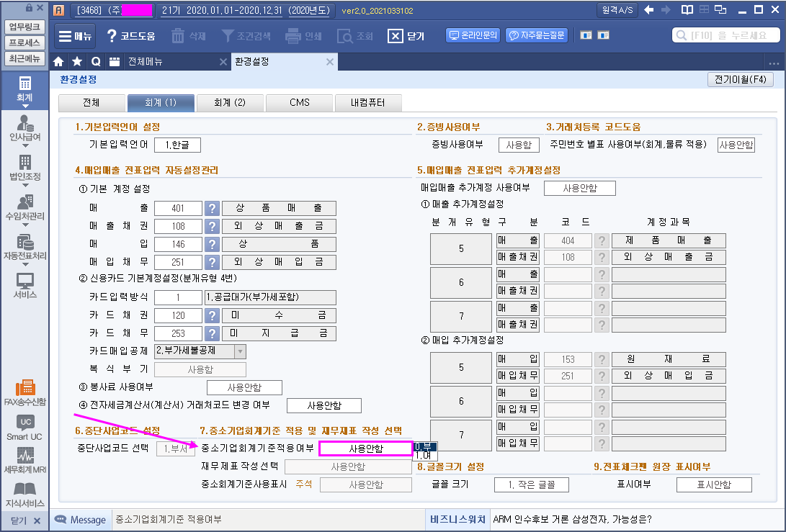Open the 코드도움 toolbar help
Viewport: 786px width, 532px height.
tap(130, 36)
